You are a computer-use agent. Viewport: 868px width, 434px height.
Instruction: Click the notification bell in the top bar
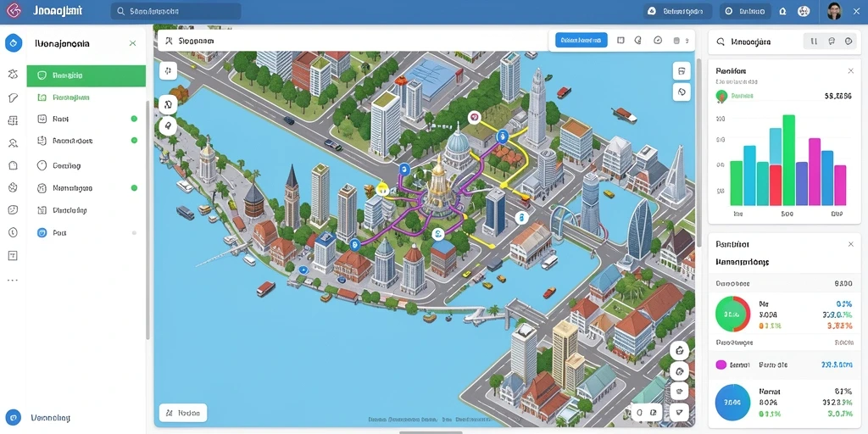[782, 11]
